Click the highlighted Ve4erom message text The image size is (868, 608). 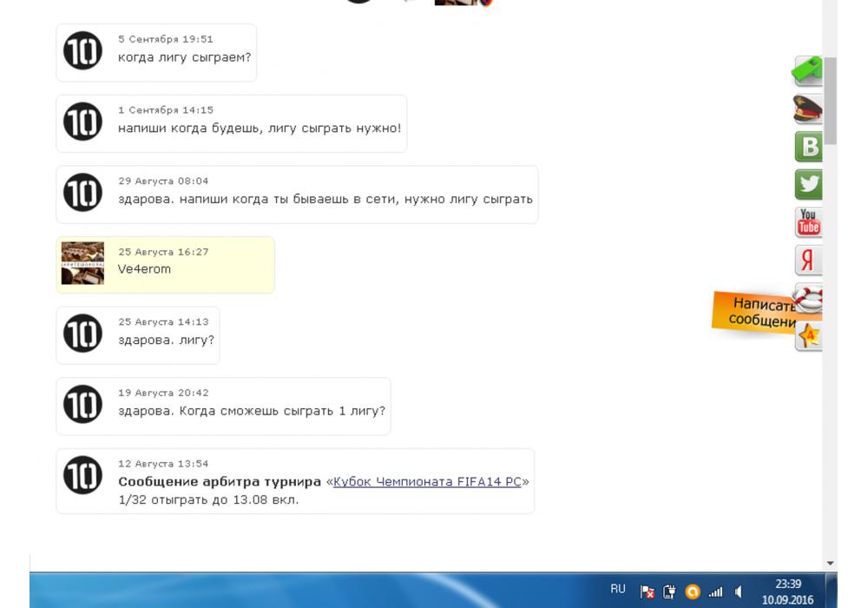[144, 269]
